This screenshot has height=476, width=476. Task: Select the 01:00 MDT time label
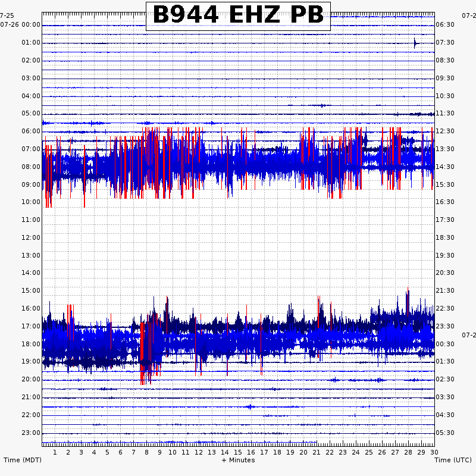pos(31,42)
